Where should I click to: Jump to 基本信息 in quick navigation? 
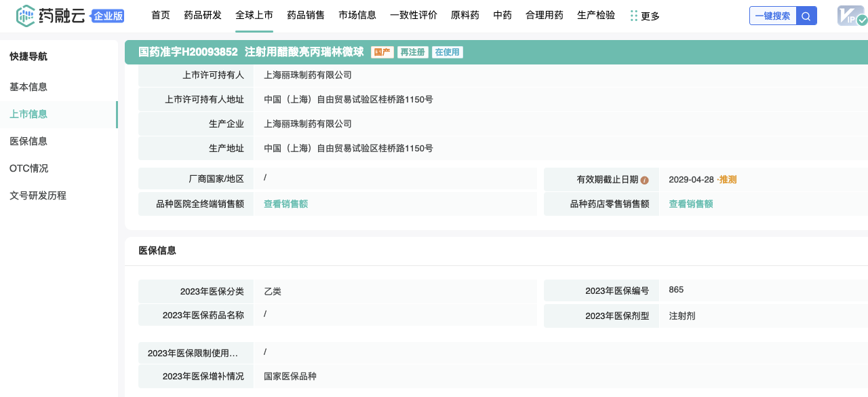(28, 87)
